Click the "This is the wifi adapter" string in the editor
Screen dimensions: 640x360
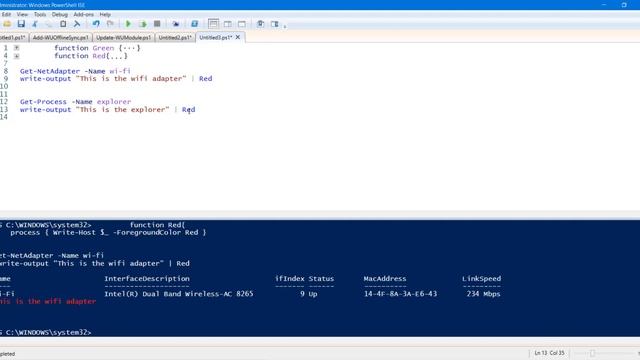point(131,78)
